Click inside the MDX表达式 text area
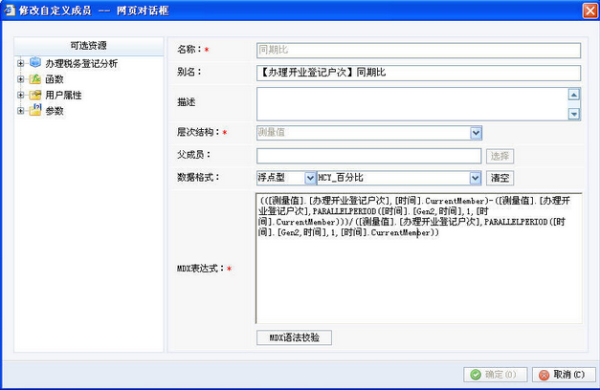Screen dimensions: 600x390 coord(419,258)
